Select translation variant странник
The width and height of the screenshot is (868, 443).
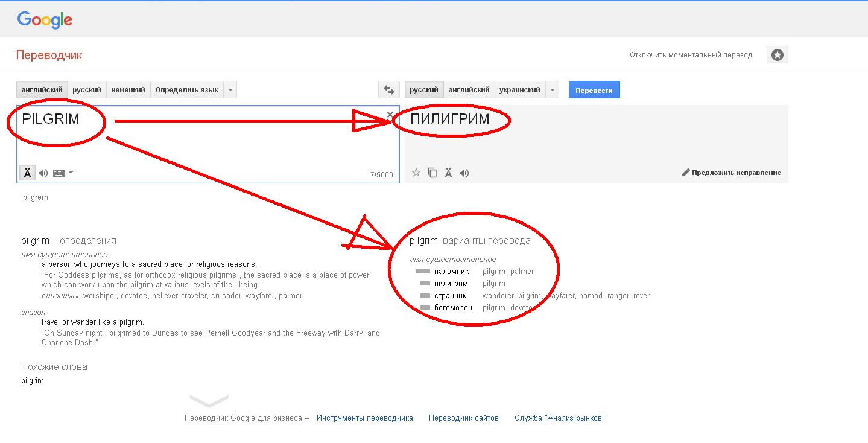tap(451, 296)
